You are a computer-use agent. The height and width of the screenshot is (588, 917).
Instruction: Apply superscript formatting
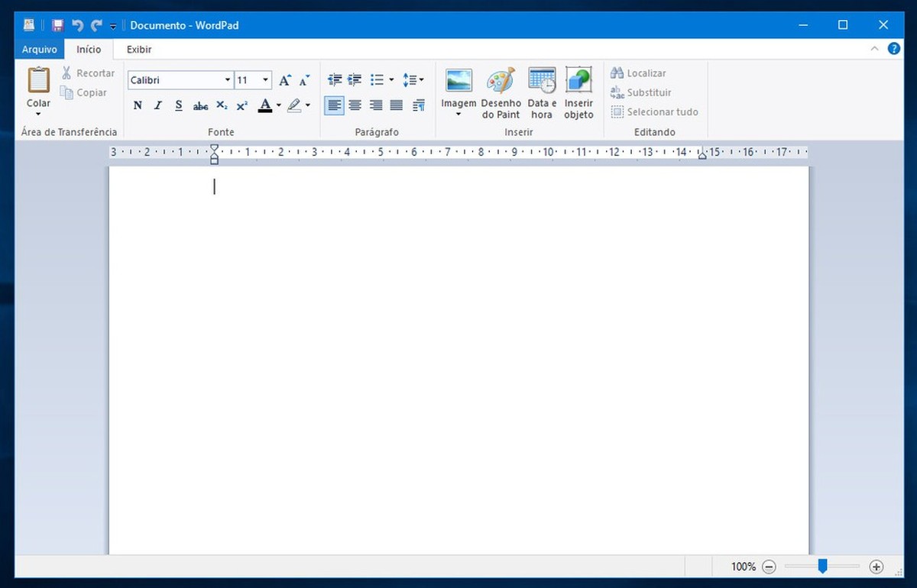[241, 105]
